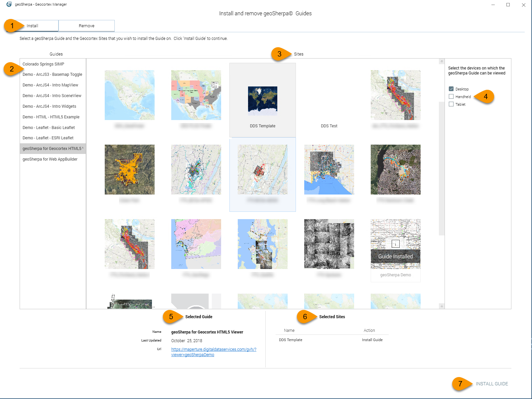Select Demo - Leaflet - Basic Leaflet guide

pyautogui.click(x=53, y=128)
